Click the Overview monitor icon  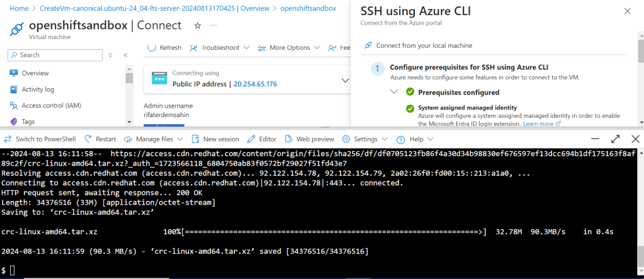tap(14, 73)
